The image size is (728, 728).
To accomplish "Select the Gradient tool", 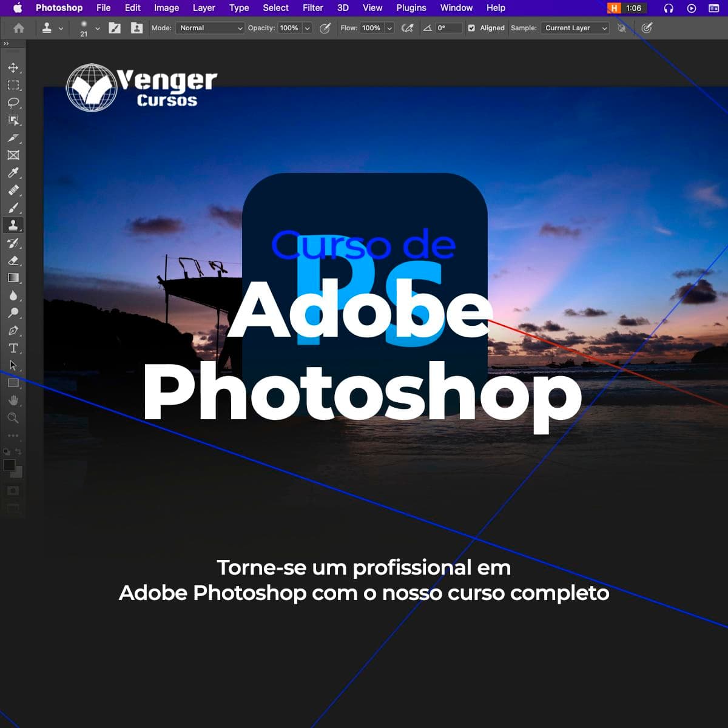I will pos(13,278).
